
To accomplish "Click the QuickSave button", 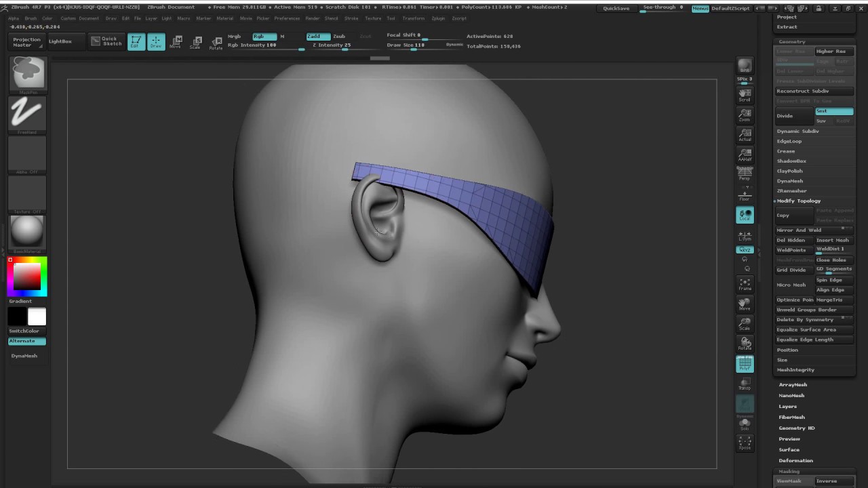I will (x=616, y=8).
